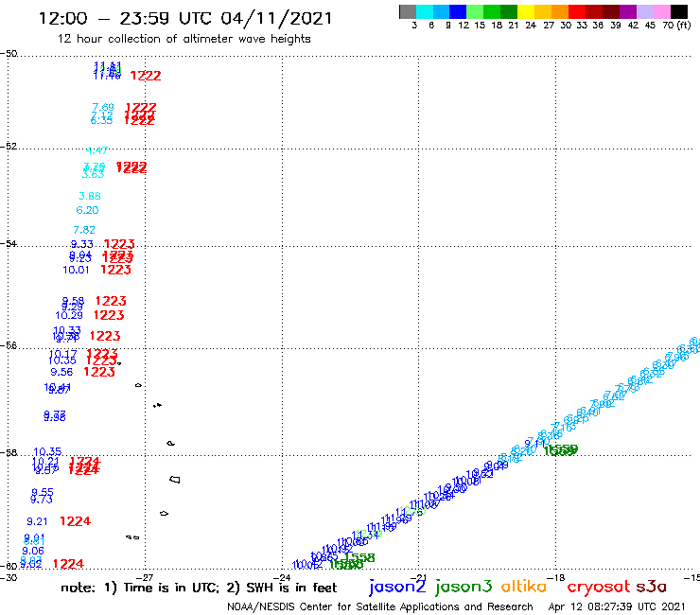The image size is (700, 615).
Task: Click the jason2 satellite legend label
Action: (397, 587)
